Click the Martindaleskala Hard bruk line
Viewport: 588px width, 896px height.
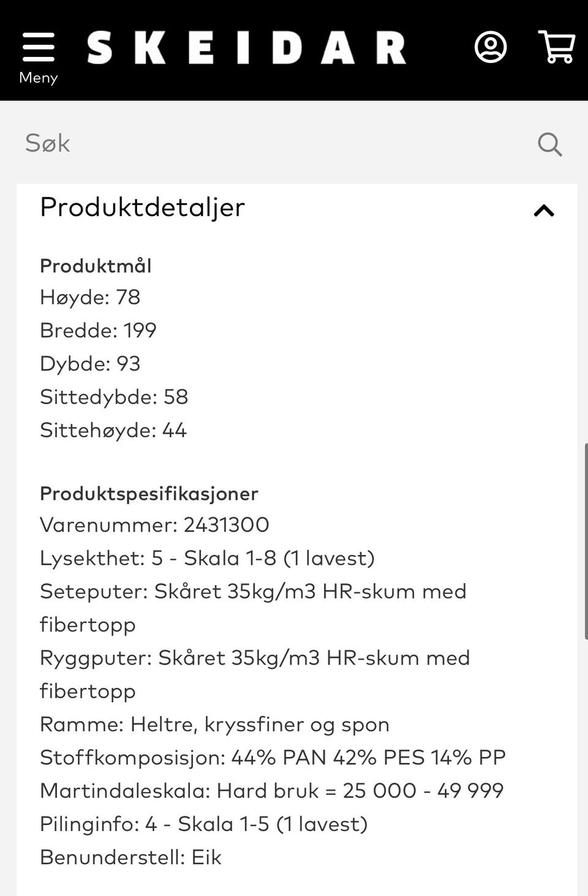tap(271, 791)
